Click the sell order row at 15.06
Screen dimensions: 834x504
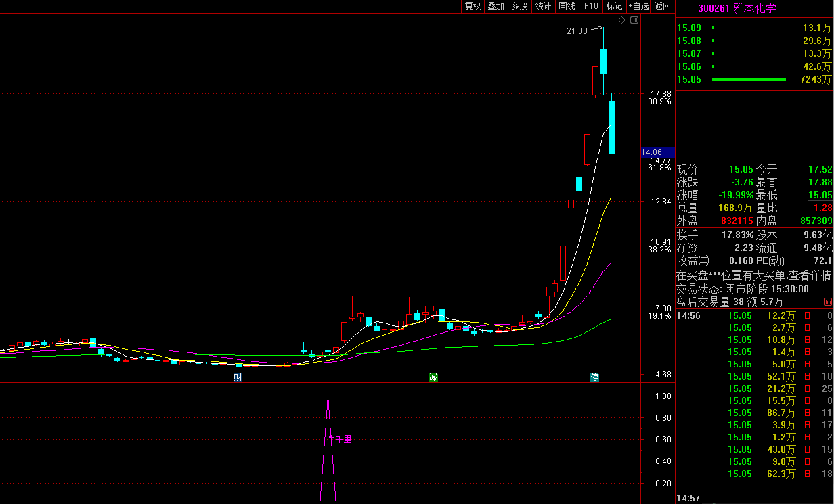[x=755, y=66]
